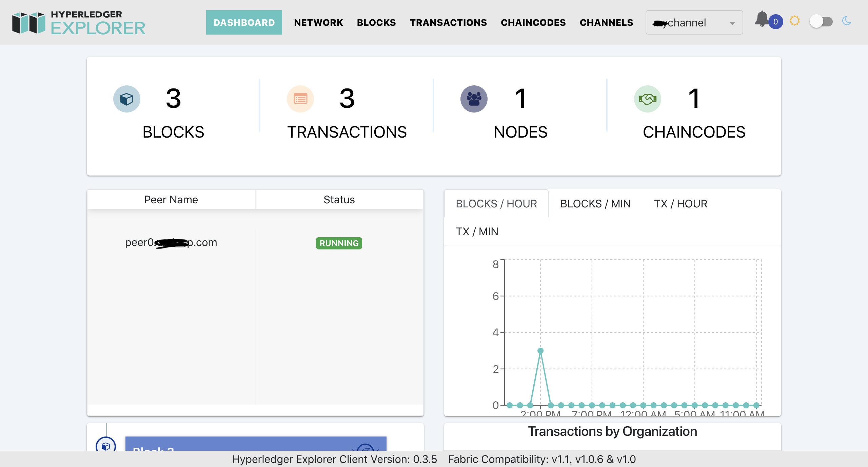Toggle the dark theme switch
This screenshot has height=467, width=868.
coord(821,22)
